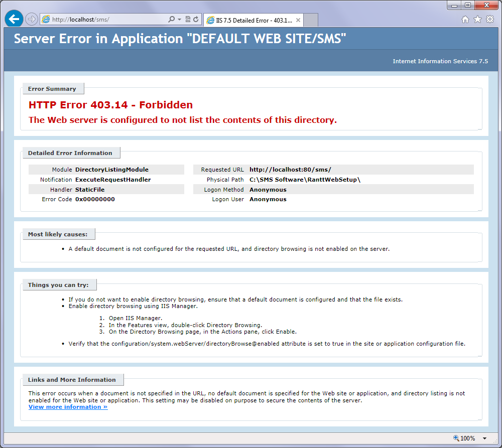Click the localhost/sms address bar field
This screenshot has height=448, width=502.
click(105, 20)
